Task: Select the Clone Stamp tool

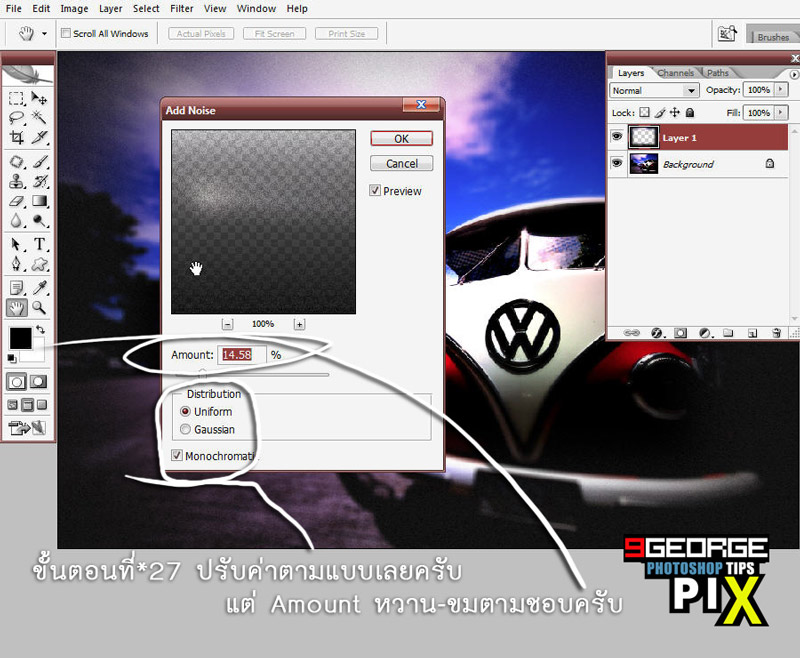Action: (16, 181)
